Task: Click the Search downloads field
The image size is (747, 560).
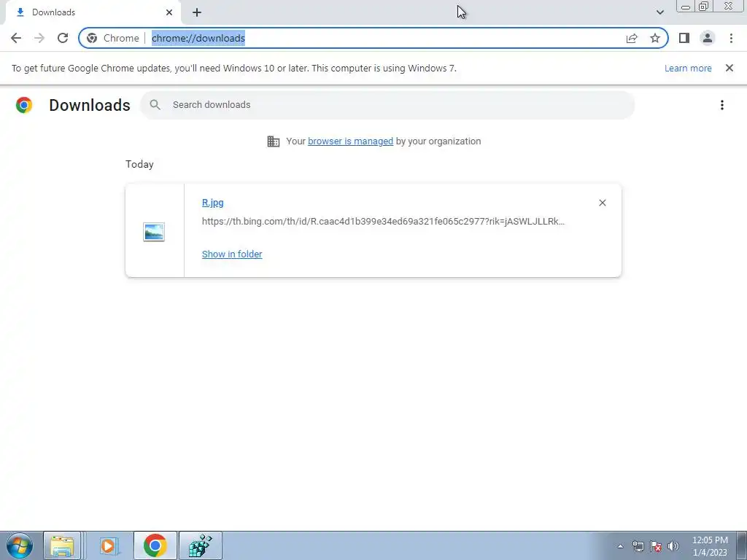Action: 388,105
